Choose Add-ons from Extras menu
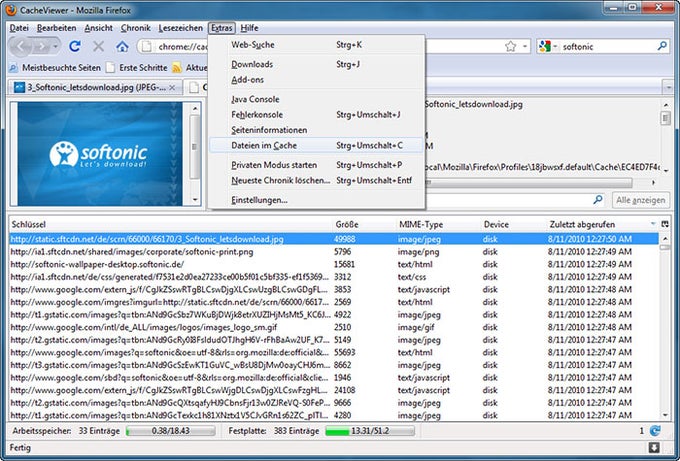The height and width of the screenshot is (461, 680). [x=316, y=80]
